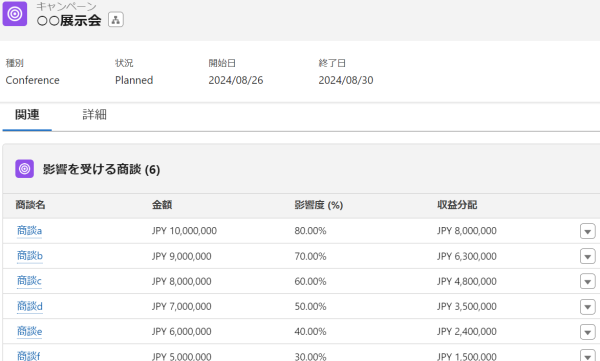The image size is (600, 361).
Task: Open the 商談b opportunity link
Action: (30, 256)
